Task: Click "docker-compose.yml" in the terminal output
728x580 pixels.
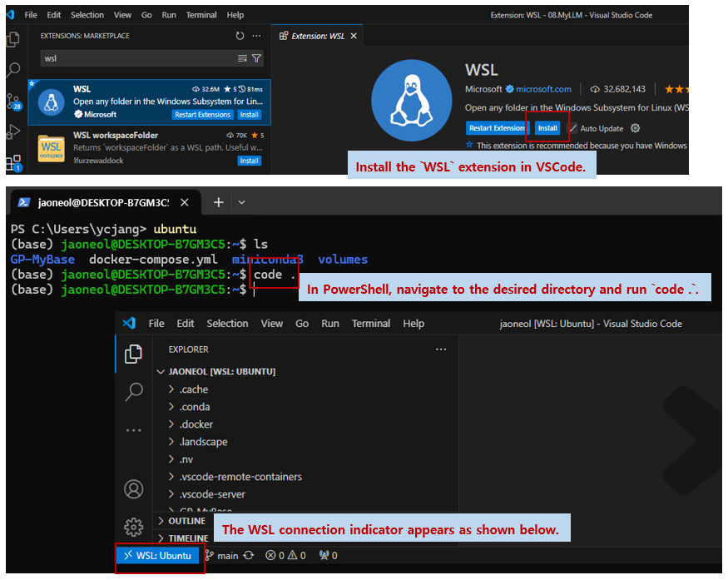Action: pos(153,259)
